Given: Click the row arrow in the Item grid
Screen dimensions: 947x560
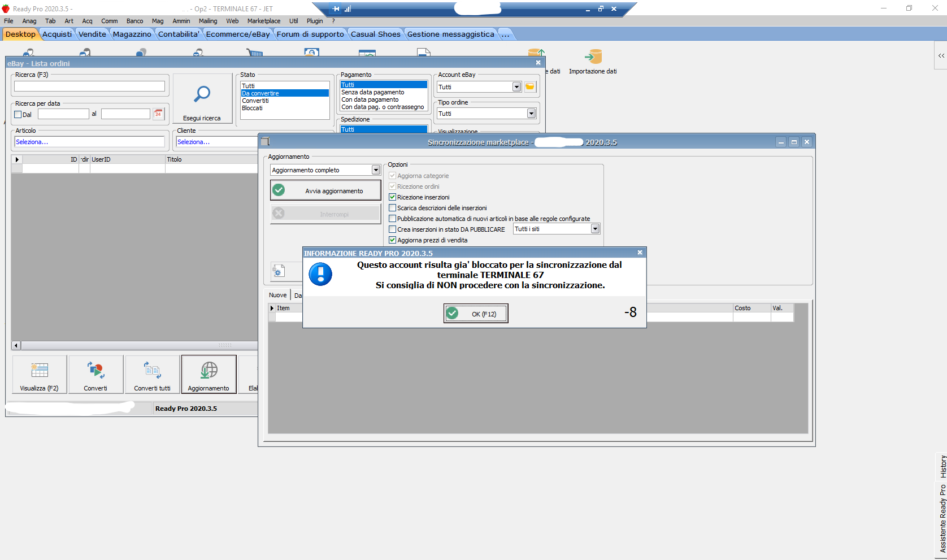Looking at the screenshot, I should pos(272,308).
